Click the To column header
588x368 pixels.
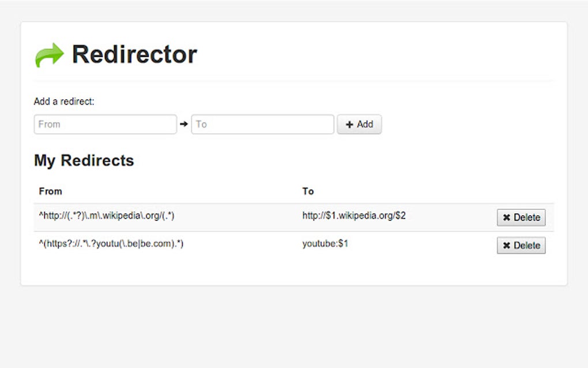coord(308,191)
